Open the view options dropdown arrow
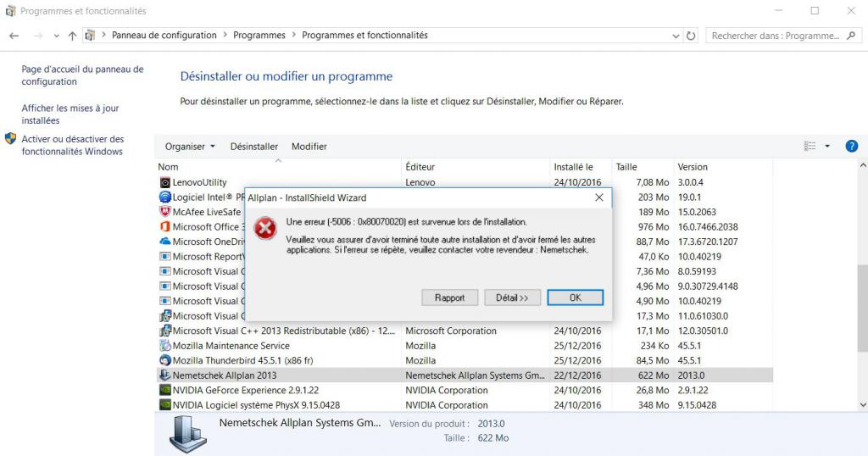The image size is (868, 456). 827,146
